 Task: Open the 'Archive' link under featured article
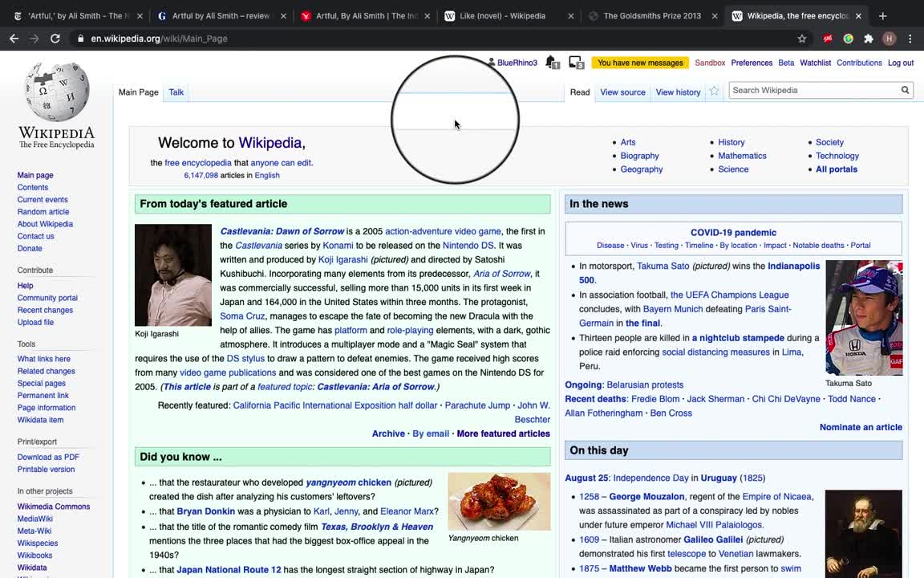click(x=387, y=433)
